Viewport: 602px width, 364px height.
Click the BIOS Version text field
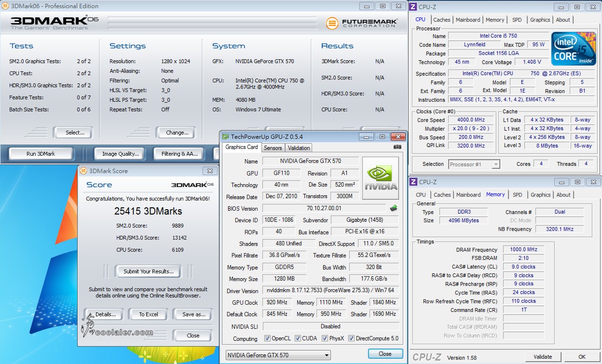324,209
